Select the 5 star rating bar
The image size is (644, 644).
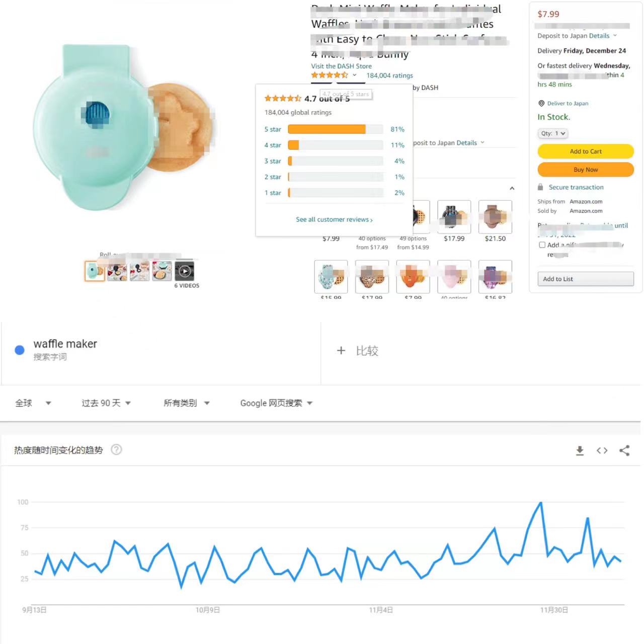[335, 129]
